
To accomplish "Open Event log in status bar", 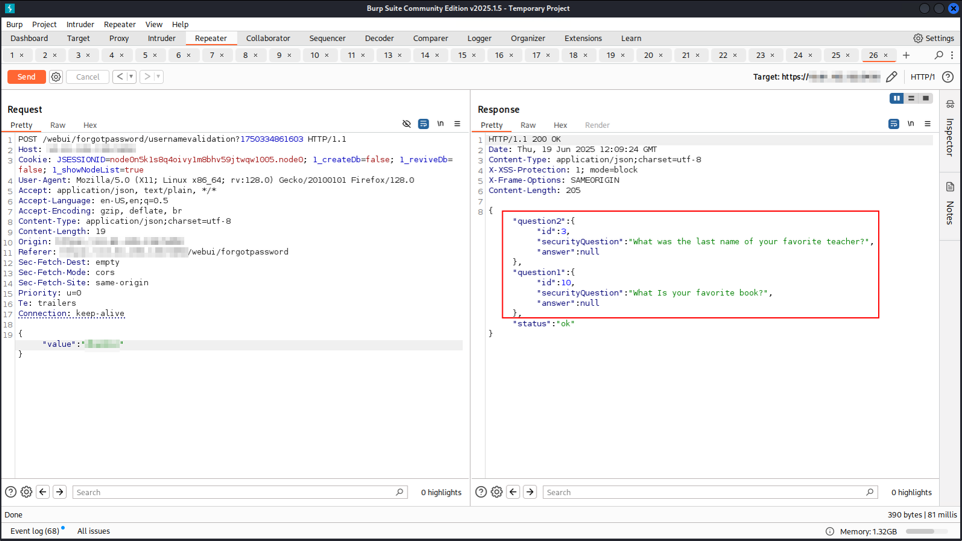I will coord(34,531).
